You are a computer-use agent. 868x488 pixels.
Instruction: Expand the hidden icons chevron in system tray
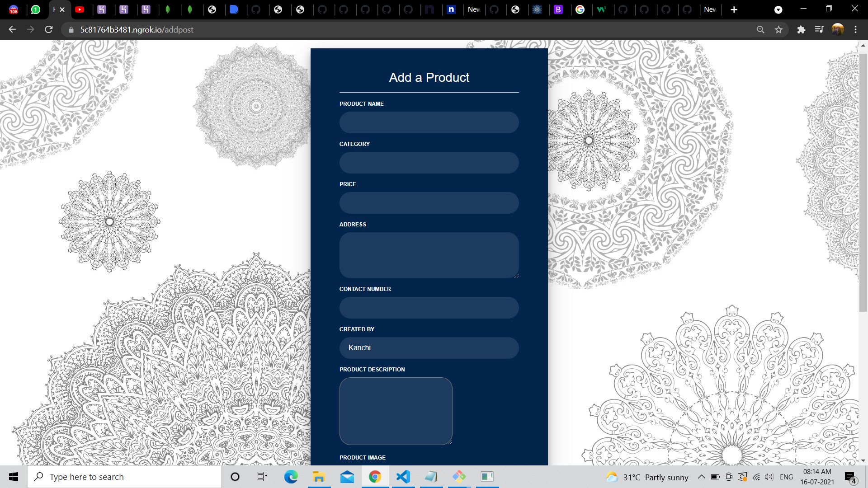(701, 477)
